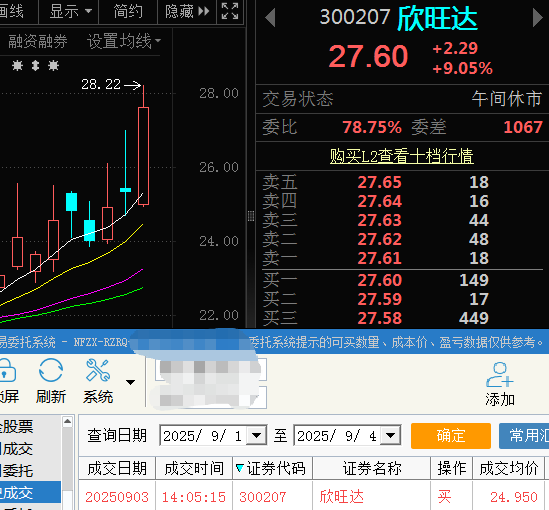Click the lock screen icon
Screen dimensions: 549x510
point(7,370)
